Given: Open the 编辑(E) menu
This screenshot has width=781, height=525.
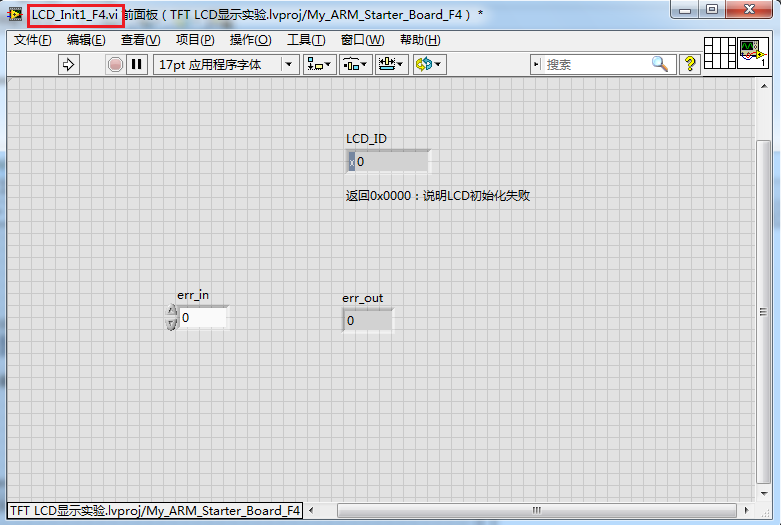Looking at the screenshot, I should 86,40.
